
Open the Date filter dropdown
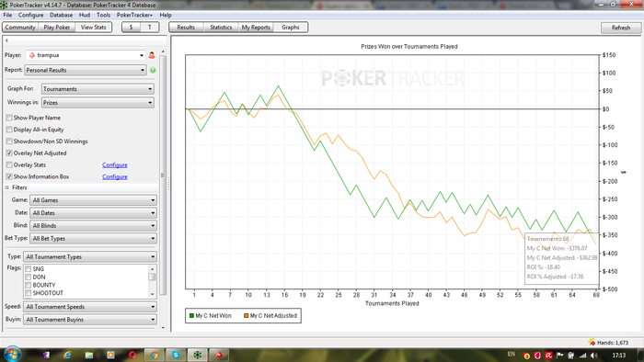[x=93, y=213]
